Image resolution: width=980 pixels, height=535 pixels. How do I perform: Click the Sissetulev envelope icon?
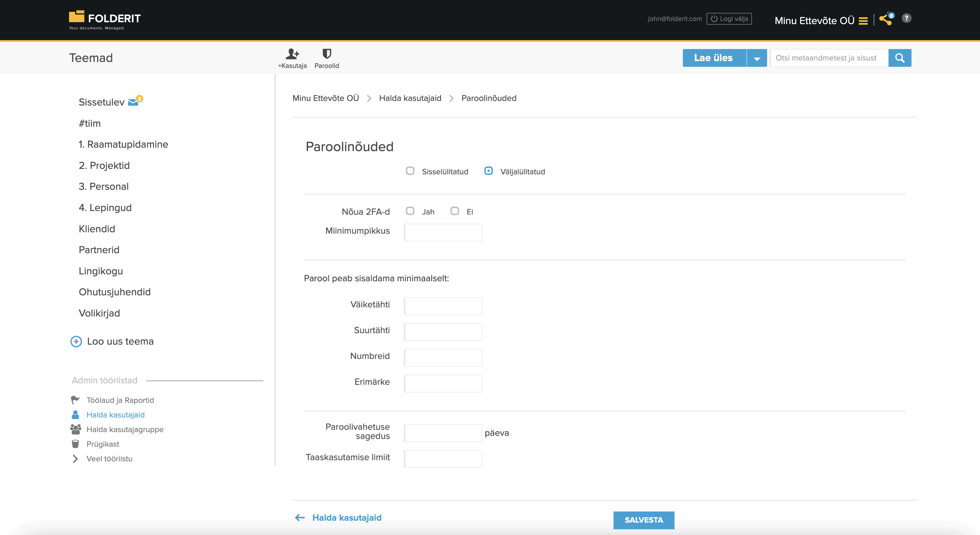pos(133,102)
